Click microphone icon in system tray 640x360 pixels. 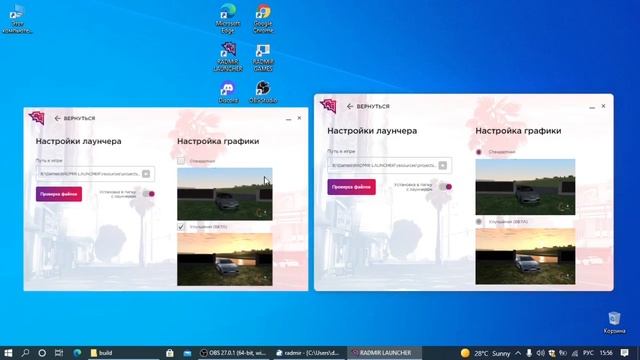[529, 353]
